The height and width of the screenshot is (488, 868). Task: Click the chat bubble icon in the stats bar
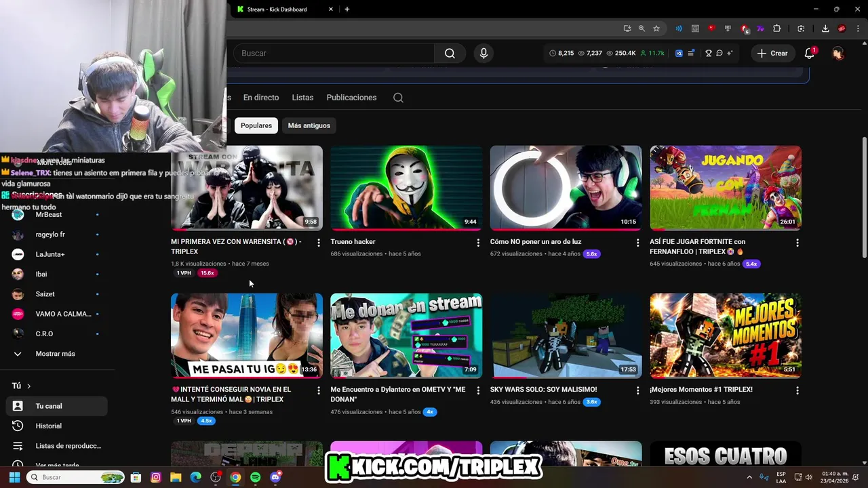pos(719,53)
